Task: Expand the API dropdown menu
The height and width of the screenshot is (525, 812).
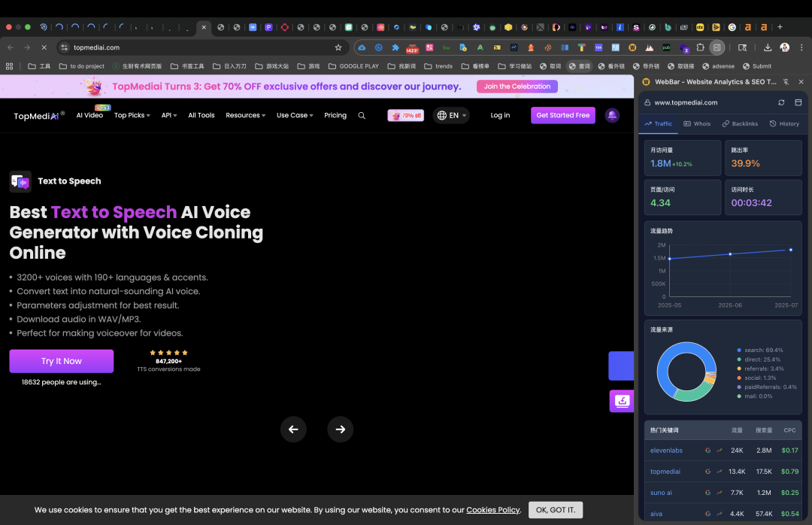Action: pyautogui.click(x=169, y=115)
